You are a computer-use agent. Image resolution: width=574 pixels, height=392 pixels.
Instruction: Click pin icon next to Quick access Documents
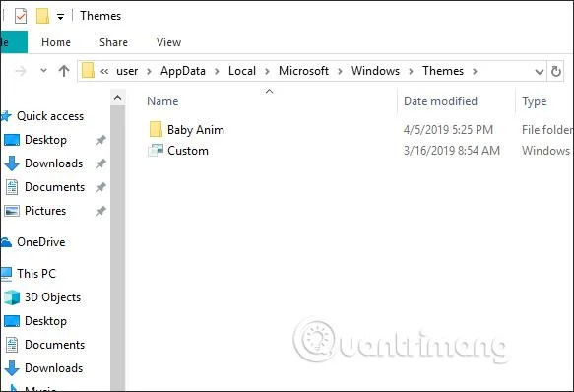coord(101,187)
